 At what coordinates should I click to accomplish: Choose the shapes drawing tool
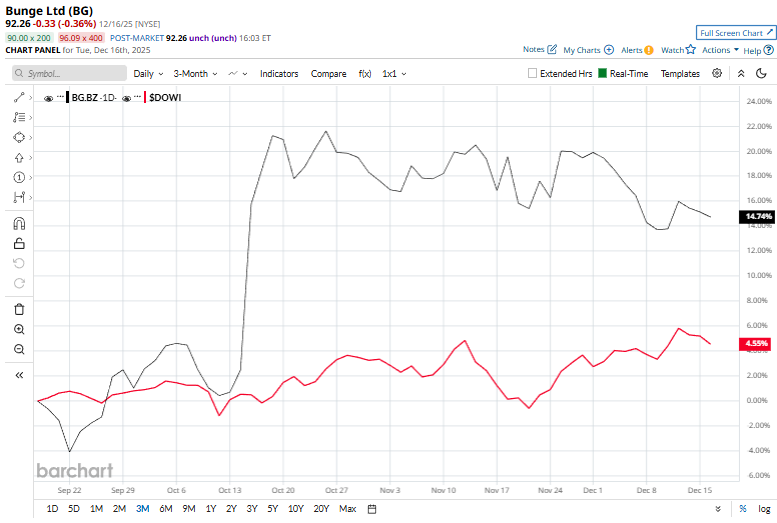[19, 137]
